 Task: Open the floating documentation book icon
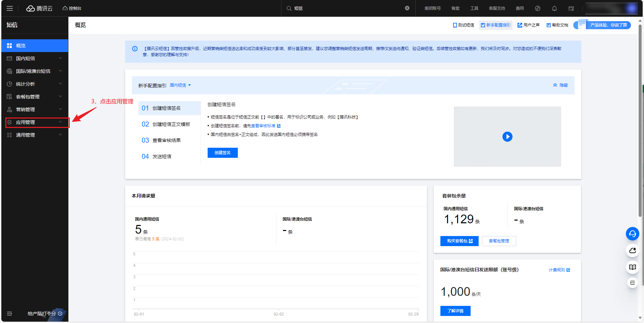[x=633, y=267]
